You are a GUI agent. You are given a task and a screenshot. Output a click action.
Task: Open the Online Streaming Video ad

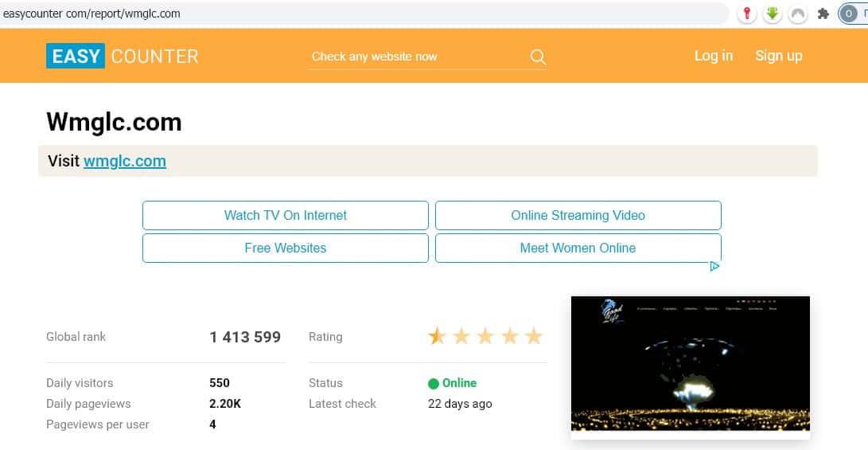(x=578, y=216)
